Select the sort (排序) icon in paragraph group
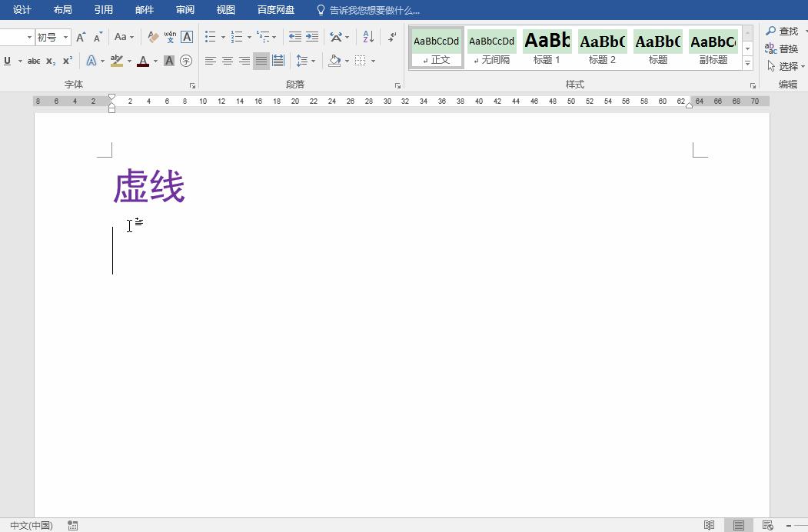The height and width of the screenshot is (532, 808). coord(367,37)
